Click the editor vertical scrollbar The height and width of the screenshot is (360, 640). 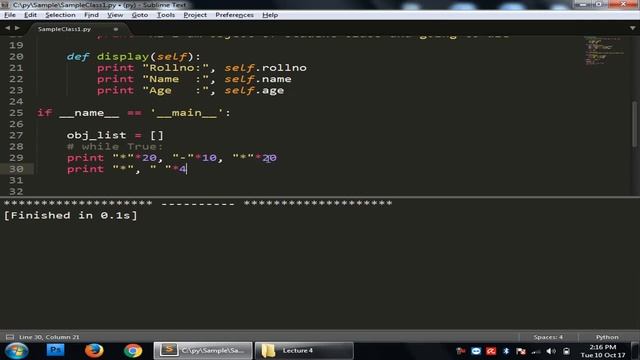click(635, 124)
